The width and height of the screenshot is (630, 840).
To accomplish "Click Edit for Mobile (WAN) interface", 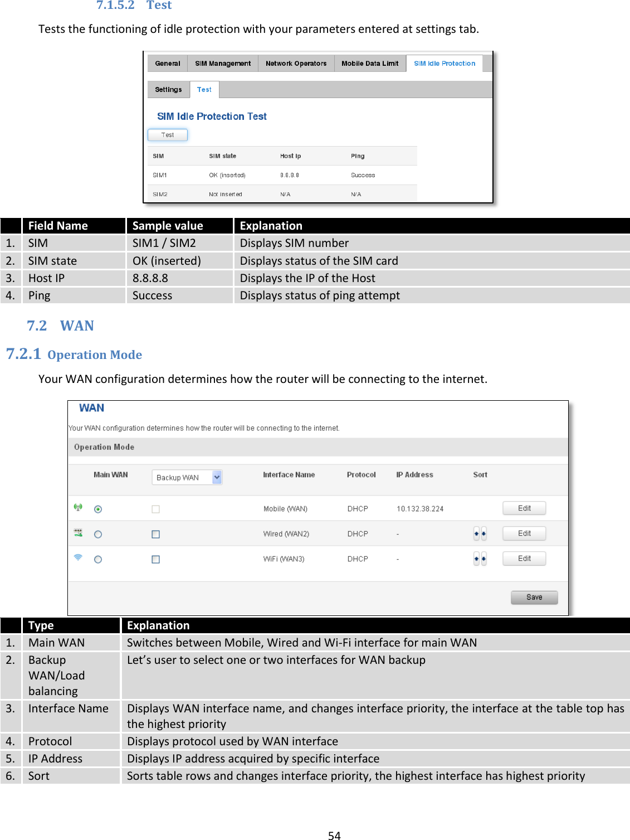I will 524,507.
